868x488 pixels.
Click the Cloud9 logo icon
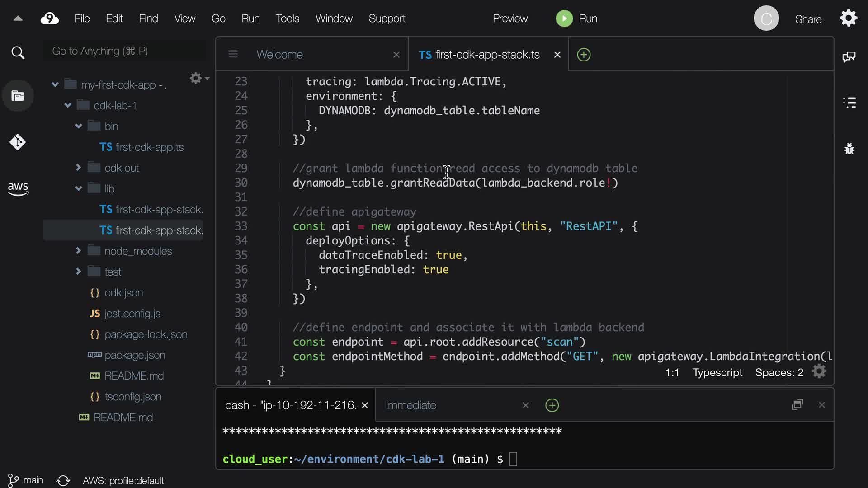click(50, 19)
